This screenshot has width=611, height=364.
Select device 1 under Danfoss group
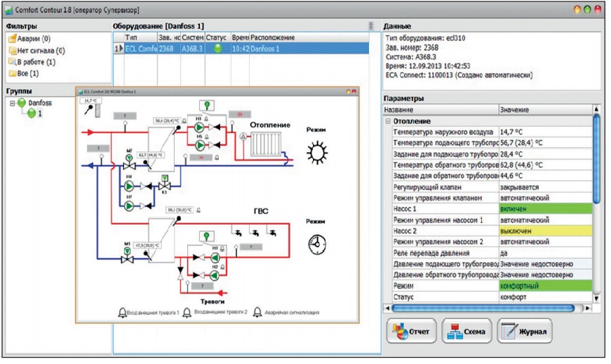[36, 114]
